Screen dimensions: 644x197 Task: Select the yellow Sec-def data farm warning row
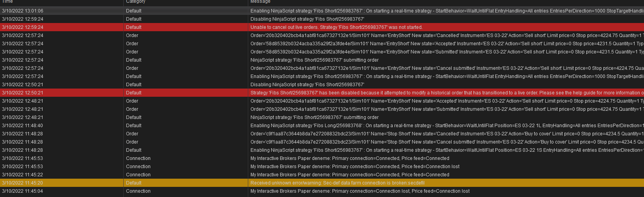[337, 183]
